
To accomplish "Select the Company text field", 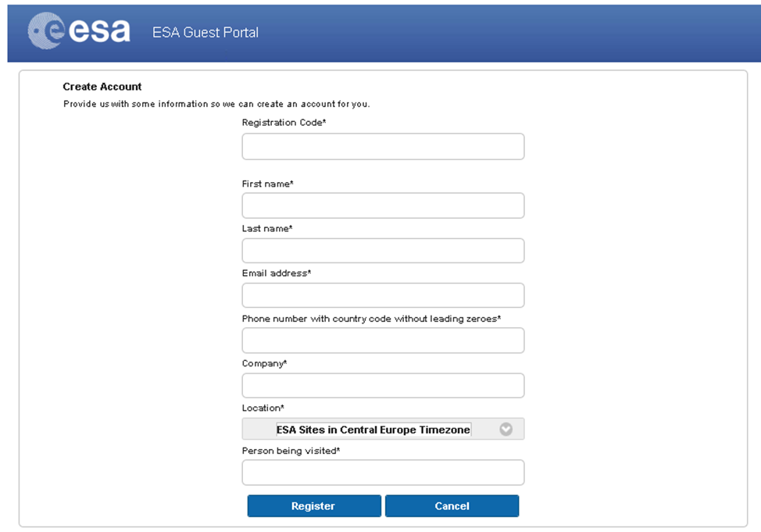I will (383, 385).
